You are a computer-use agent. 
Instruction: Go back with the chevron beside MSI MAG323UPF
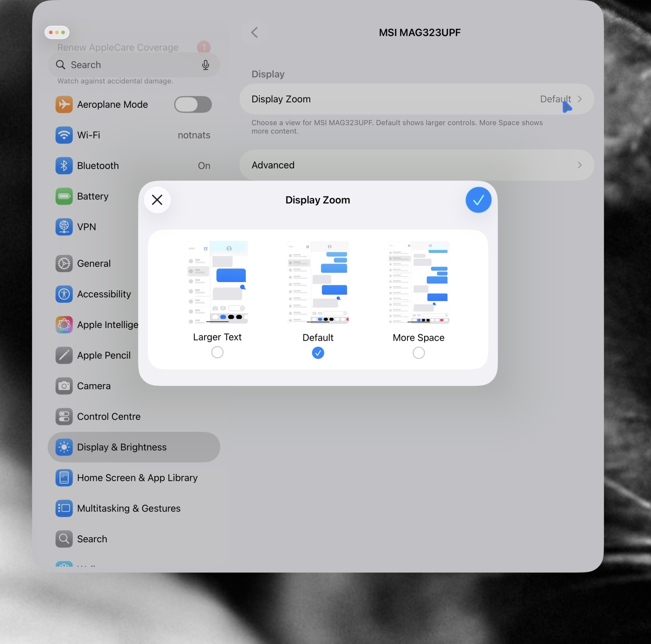255,33
